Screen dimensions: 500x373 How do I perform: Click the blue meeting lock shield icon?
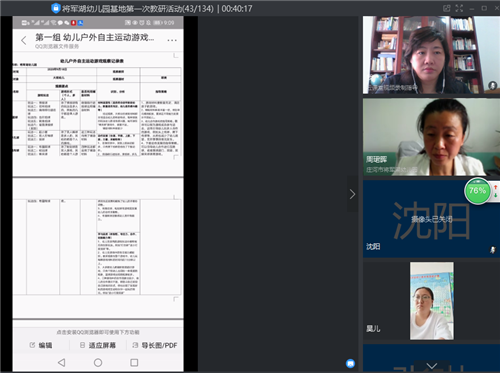point(56,8)
